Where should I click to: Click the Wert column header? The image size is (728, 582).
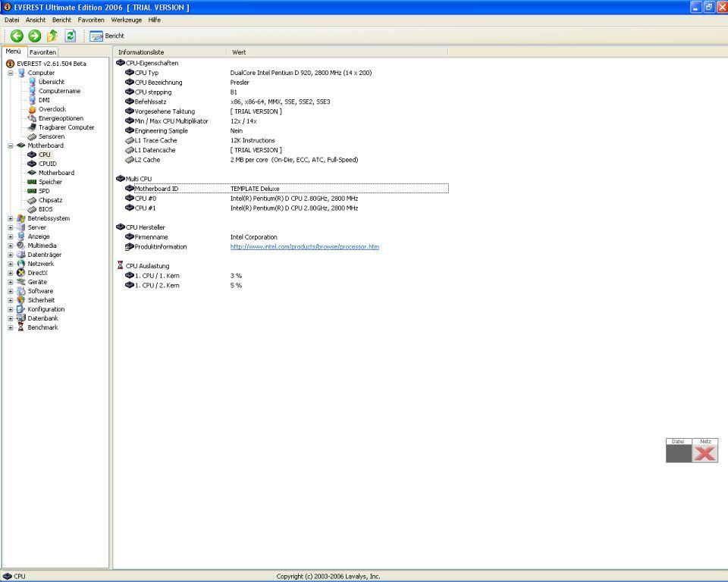(x=337, y=52)
